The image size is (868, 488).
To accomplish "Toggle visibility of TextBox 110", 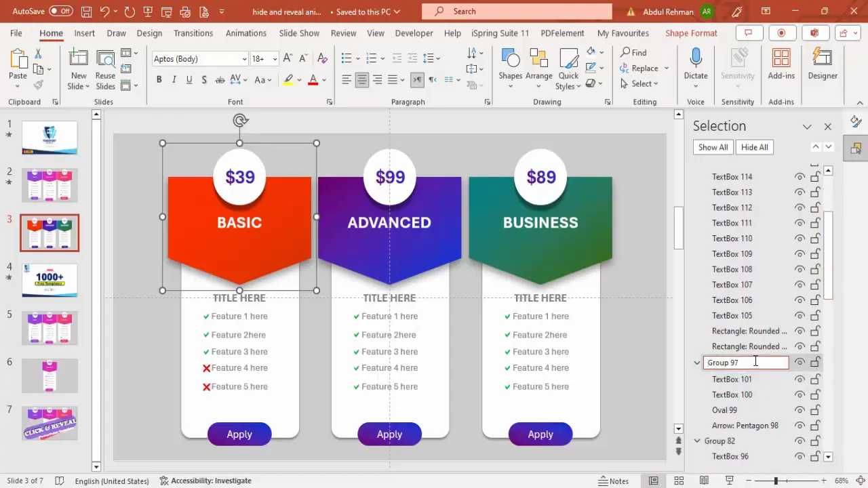I will pyautogui.click(x=800, y=239).
